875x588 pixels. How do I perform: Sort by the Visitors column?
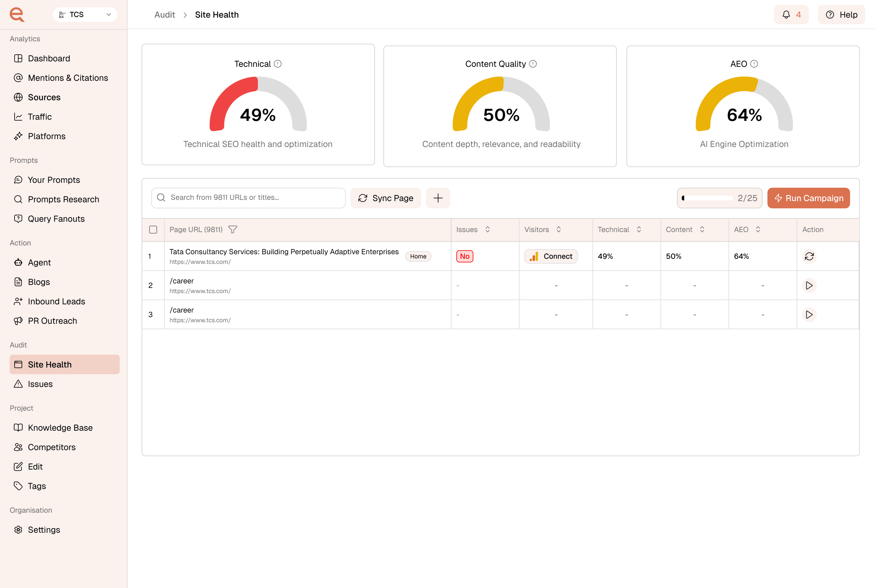(x=558, y=230)
